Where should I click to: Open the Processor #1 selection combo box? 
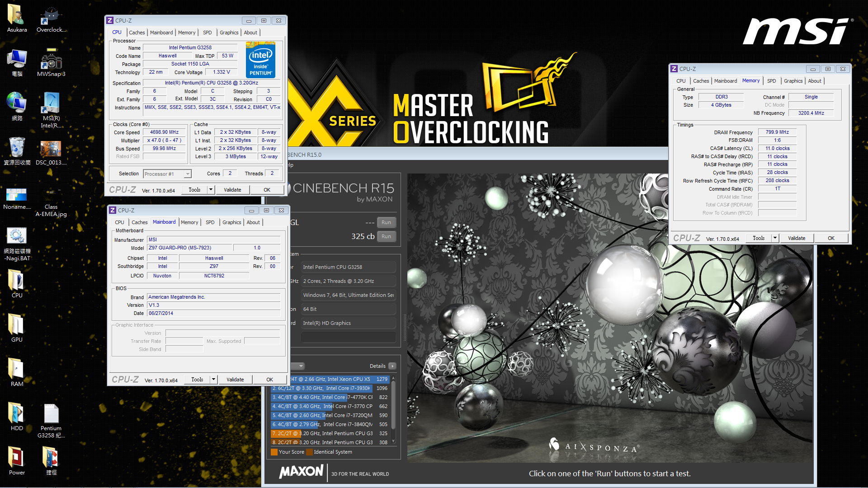click(x=167, y=174)
